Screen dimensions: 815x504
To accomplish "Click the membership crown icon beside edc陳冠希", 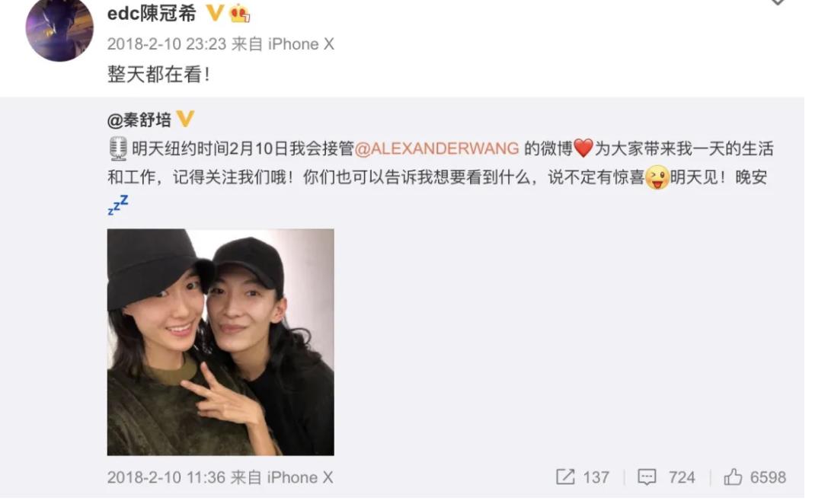I will click(x=239, y=14).
